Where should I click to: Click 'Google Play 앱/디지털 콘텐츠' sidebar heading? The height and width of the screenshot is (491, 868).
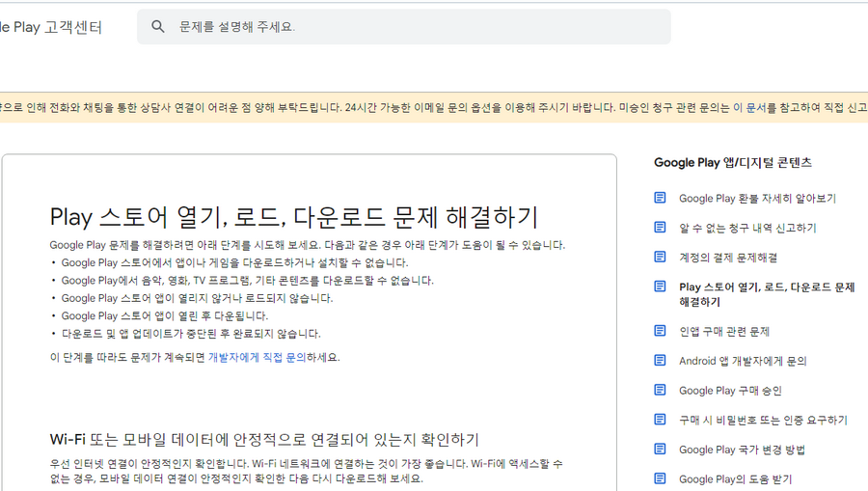click(732, 163)
